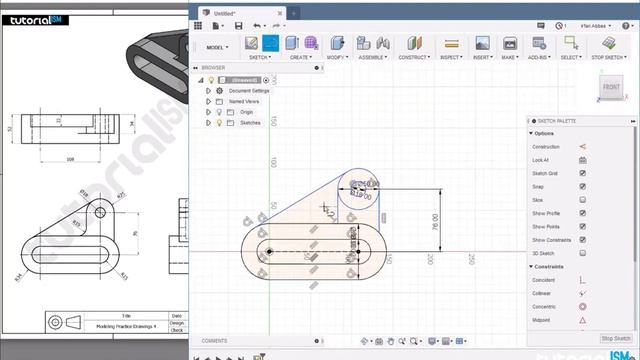Image resolution: width=640 pixels, height=360 pixels.
Task: Click the Stop Sketch button in palette
Action: pos(616,338)
